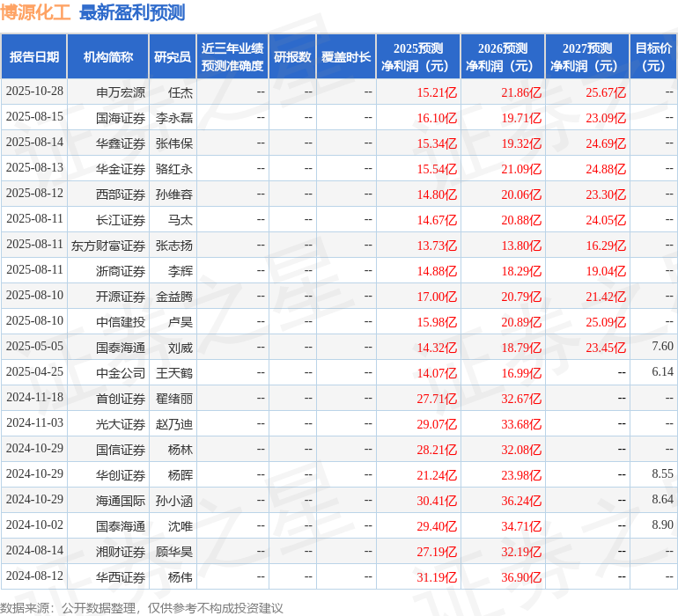678x616 pixels.
Task: Select the 2026预测净利润 column header
Action: (x=503, y=56)
